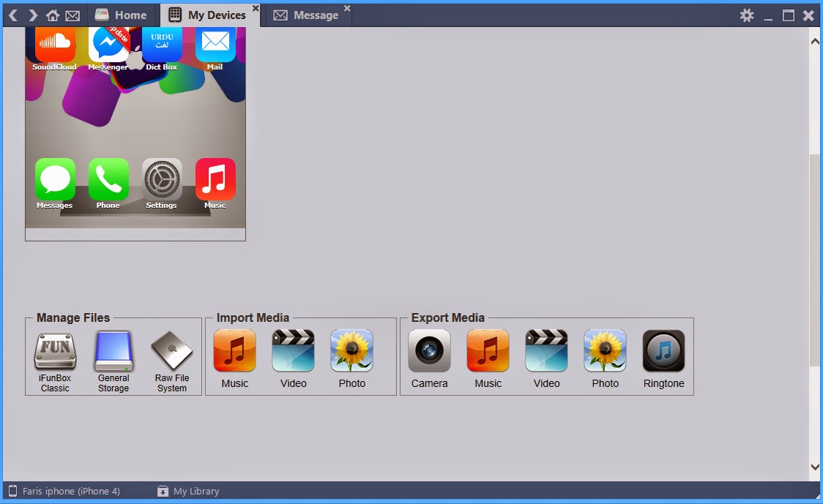823x504 pixels.
Task: Click scrollbar up arrow
Action: pos(815,42)
